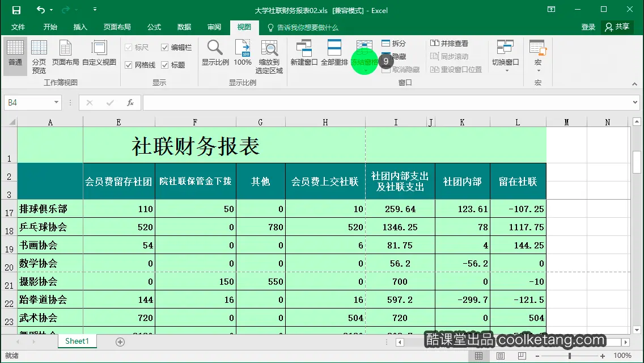Switch to the Page Layout (页面布局) ribbon tab
Screen dimensions: 644x363
(x=117, y=27)
